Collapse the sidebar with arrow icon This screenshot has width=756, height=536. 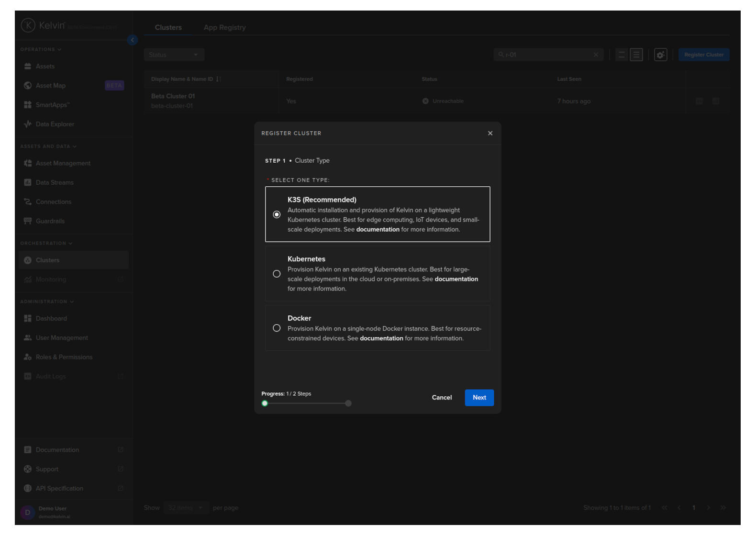(x=133, y=40)
